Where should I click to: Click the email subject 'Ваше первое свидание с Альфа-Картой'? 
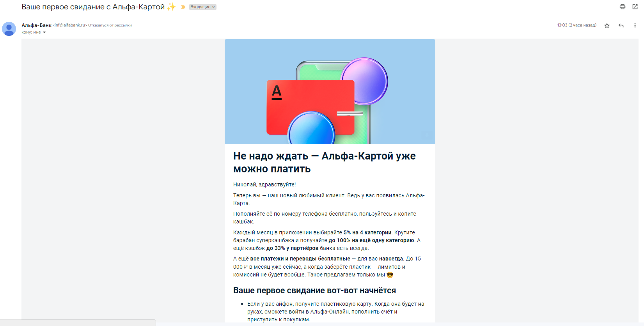point(93,7)
